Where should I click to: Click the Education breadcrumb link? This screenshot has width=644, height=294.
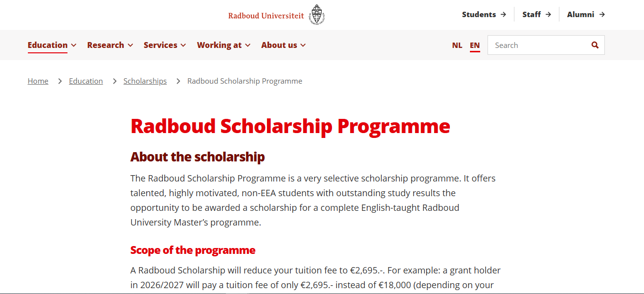click(x=86, y=81)
